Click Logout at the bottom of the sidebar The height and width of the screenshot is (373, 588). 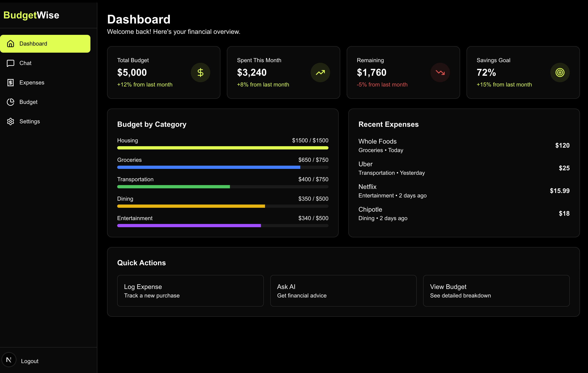coord(30,361)
